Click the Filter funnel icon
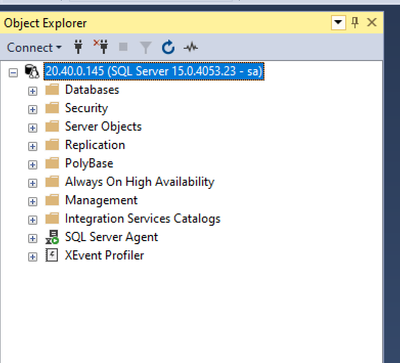 tap(146, 48)
